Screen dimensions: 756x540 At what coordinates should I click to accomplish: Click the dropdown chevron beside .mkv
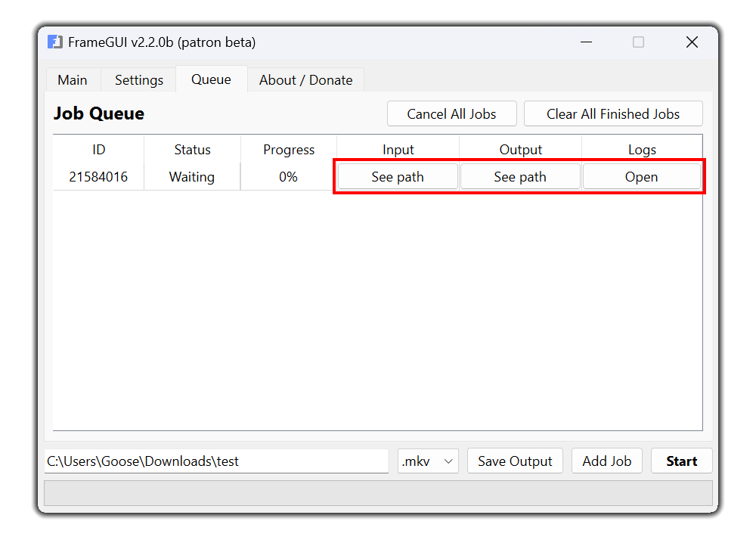tap(448, 461)
